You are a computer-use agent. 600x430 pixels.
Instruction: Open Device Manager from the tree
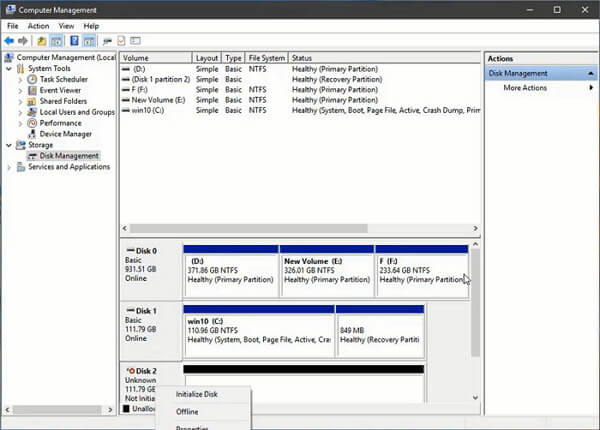[x=64, y=134]
